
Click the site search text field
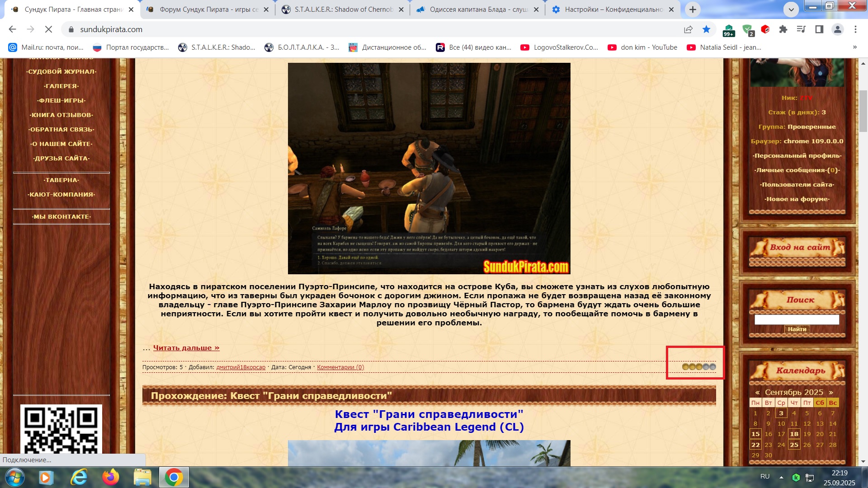point(797,319)
